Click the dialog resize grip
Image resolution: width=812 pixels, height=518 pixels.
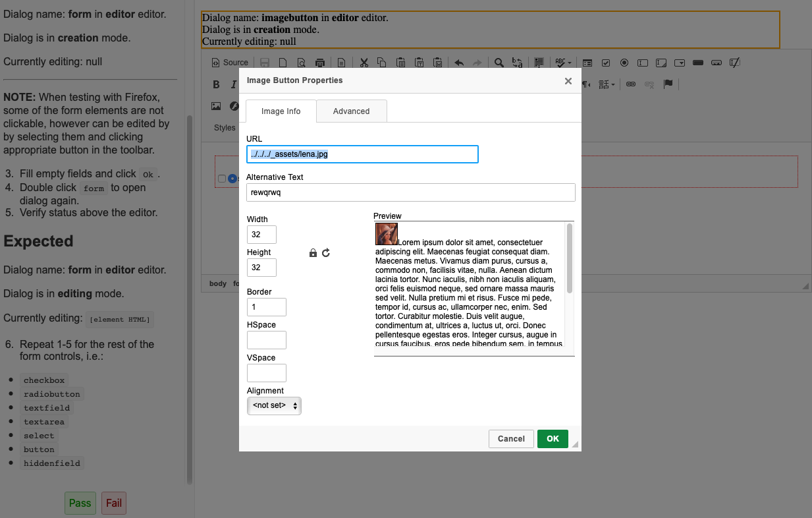click(x=575, y=445)
